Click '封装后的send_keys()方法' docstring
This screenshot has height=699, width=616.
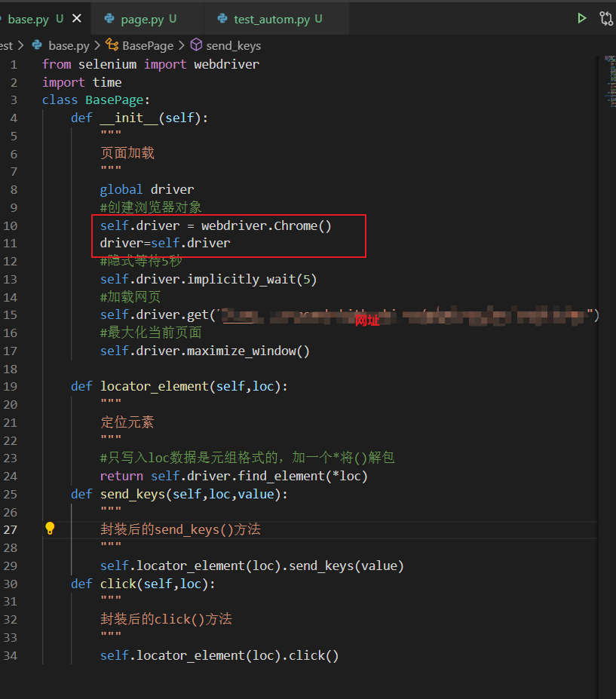(180, 529)
